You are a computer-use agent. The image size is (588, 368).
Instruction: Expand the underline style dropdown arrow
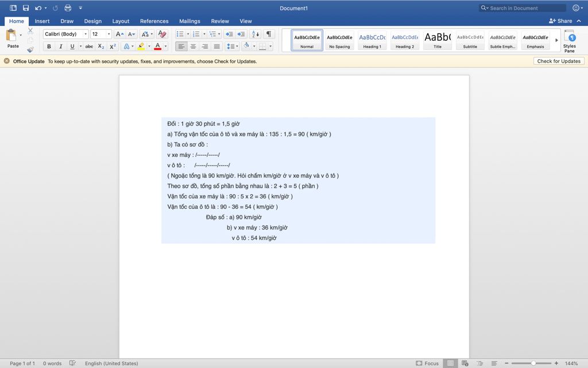click(x=80, y=47)
